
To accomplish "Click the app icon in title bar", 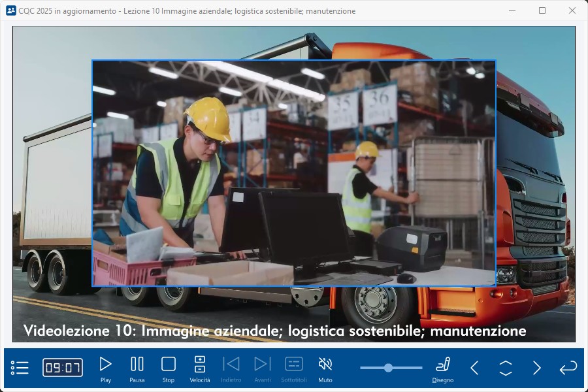I will coord(10,10).
